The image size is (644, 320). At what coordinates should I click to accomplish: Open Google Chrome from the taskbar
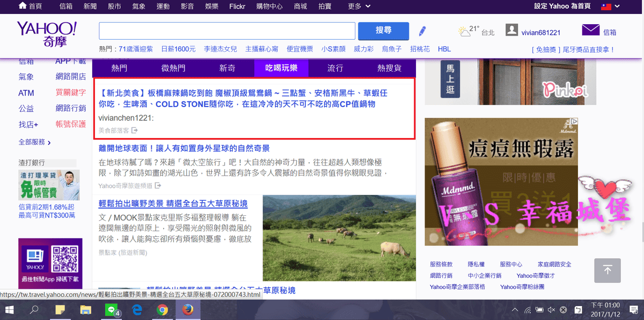[162, 310]
